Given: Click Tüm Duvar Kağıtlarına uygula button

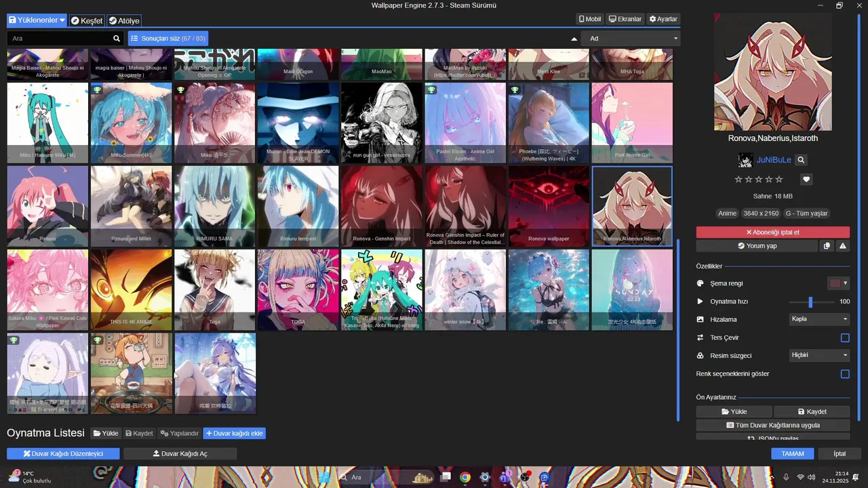Looking at the screenshot, I should point(773,425).
